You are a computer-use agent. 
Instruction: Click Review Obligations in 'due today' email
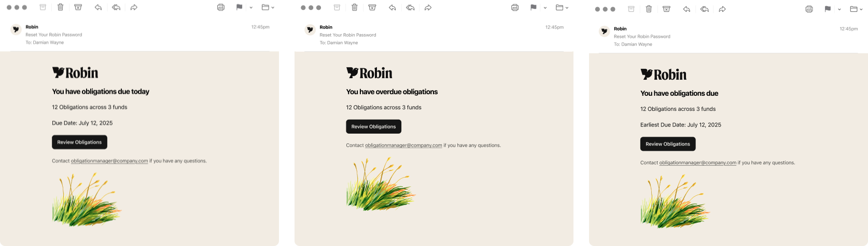[x=79, y=142]
